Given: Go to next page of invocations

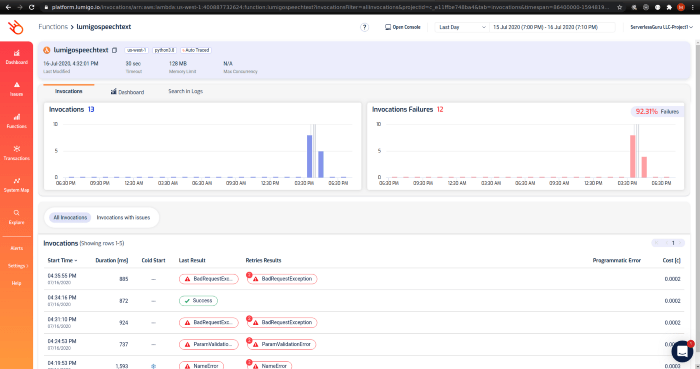Looking at the screenshot, I should tap(680, 243).
